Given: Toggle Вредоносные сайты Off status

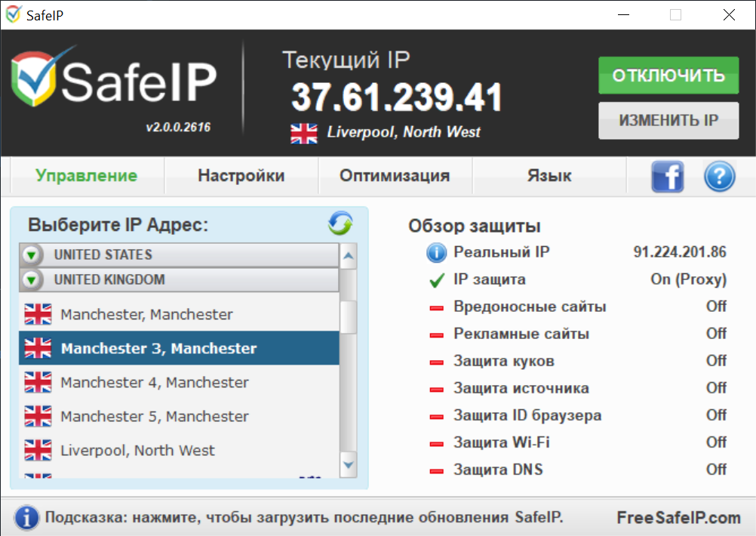Looking at the screenshot, I should click(x=716, y=307).
